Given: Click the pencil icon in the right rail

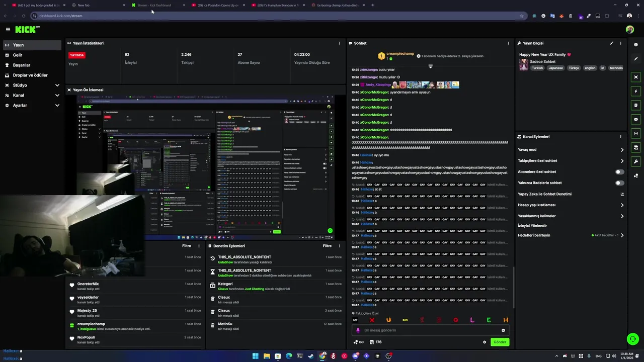Looking at the screenshot, I should 636,59.
